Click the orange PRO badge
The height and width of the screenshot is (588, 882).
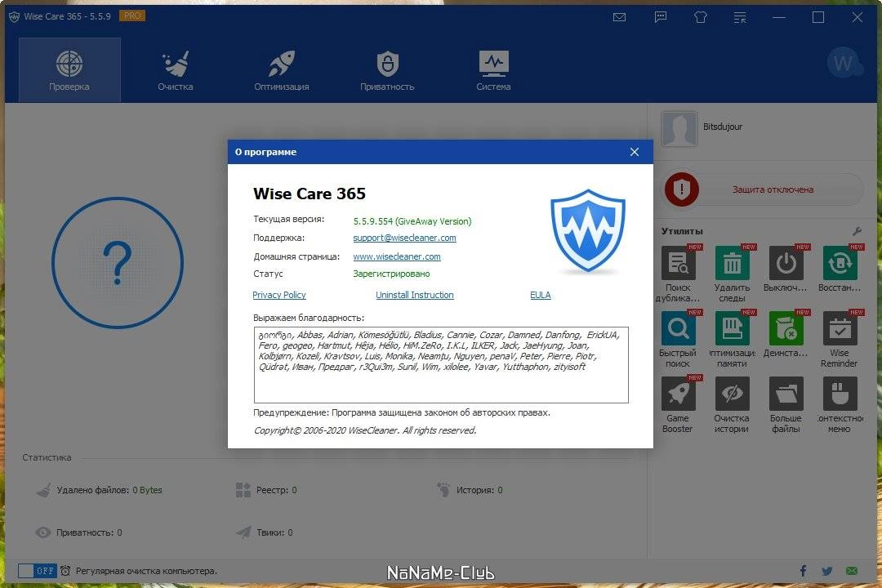tap(132, 16)
